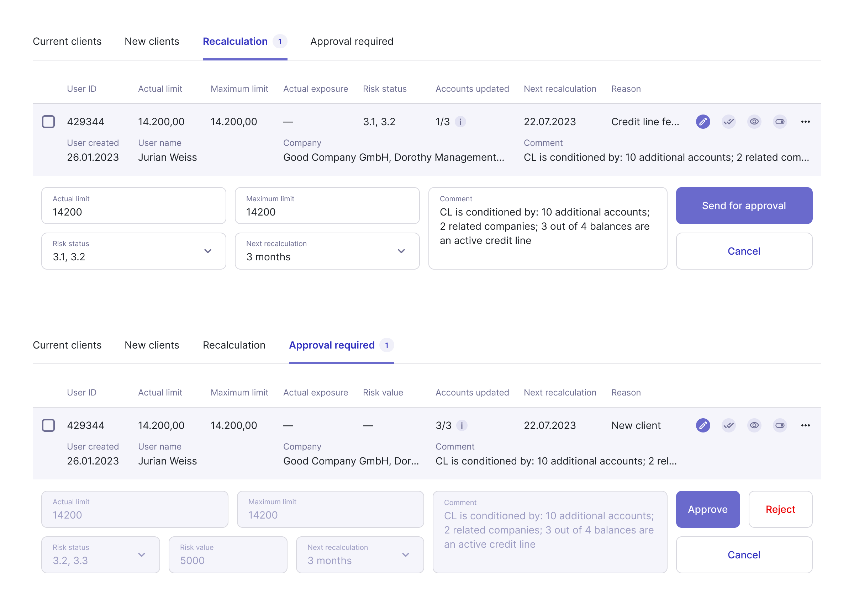This screenshot has height=616, width=854.
Task: Expand Risk status 3.1, 3.2 dropdown
Action: coord(133,251)
